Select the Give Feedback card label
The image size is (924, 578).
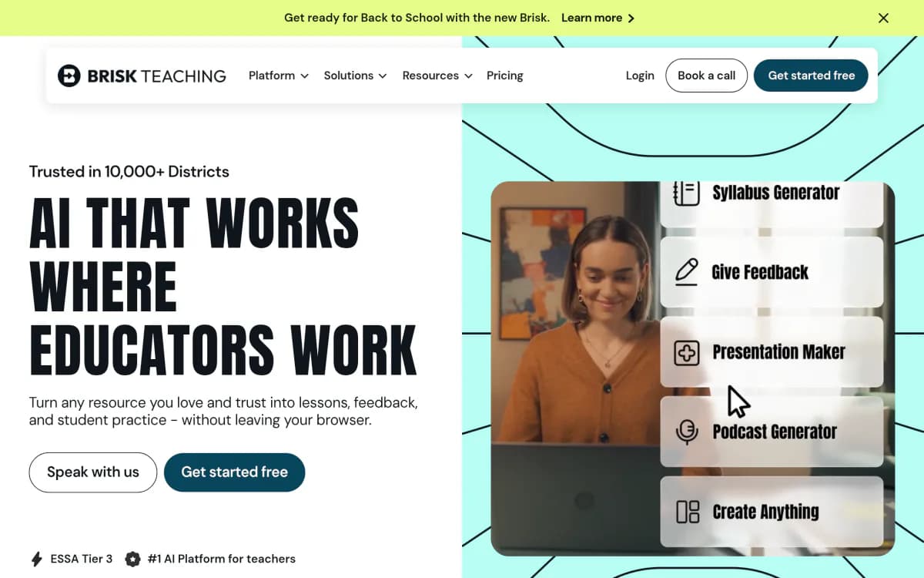pos(760,272)
